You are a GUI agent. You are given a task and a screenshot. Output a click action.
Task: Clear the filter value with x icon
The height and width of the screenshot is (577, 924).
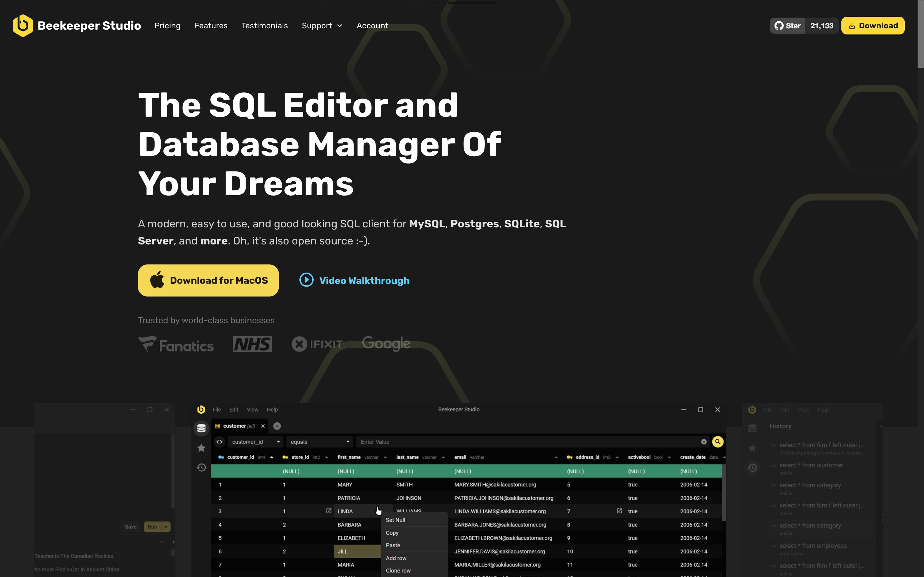click(x=704, y=442)
